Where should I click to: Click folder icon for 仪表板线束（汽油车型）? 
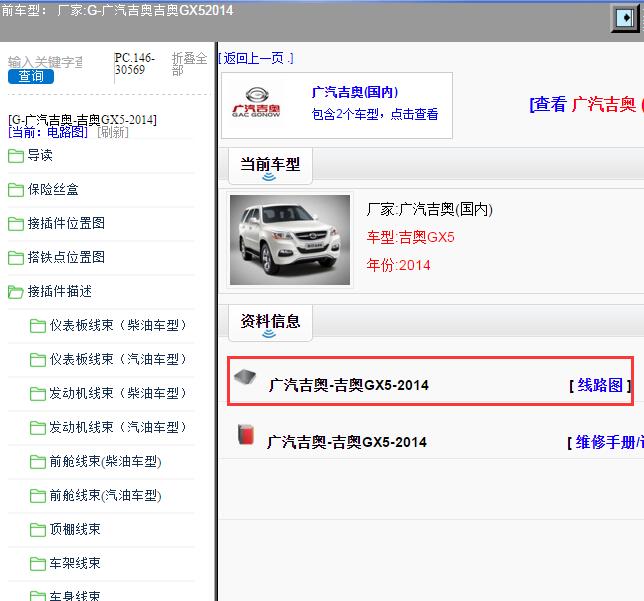pyautogui.click(x=38, y=360)
